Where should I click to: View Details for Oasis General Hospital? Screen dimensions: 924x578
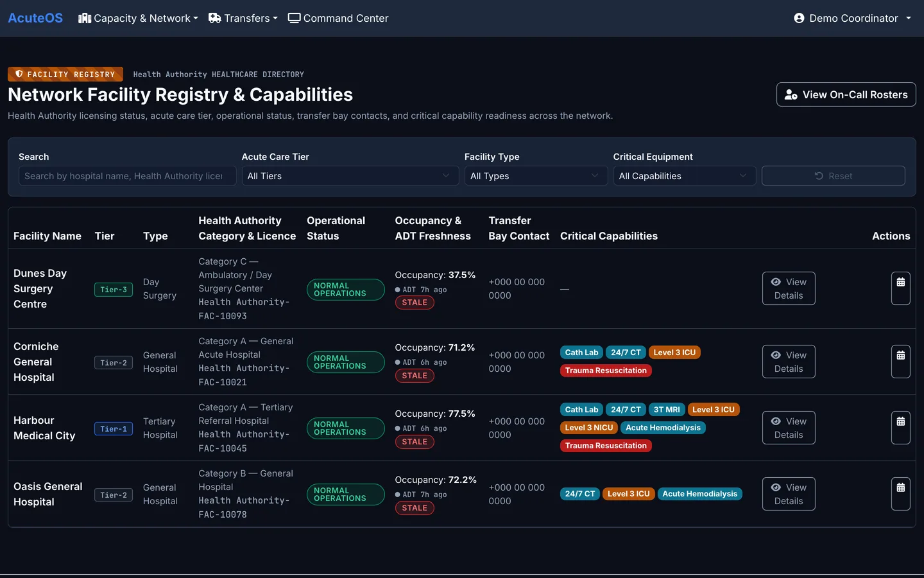coord(789,494)
